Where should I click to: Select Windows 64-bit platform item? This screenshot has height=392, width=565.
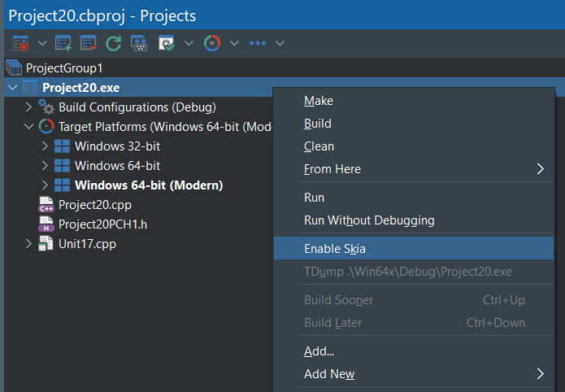click(x=117, y=166)
